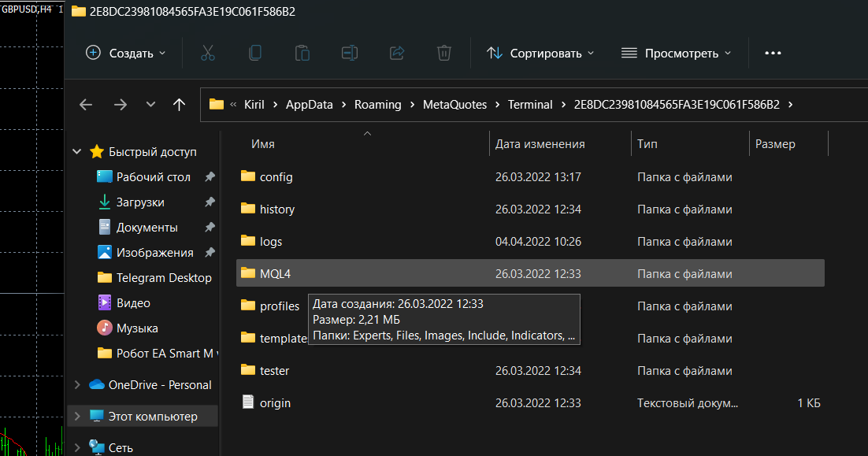Click Roaming in the address path
The width and height of the screenshot is (868, 456).
(377, 105)
